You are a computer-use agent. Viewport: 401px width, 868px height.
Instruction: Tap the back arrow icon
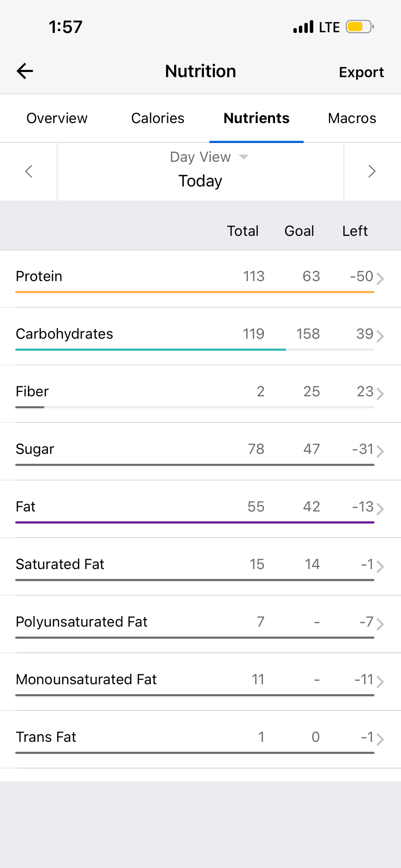click(25, 71)
